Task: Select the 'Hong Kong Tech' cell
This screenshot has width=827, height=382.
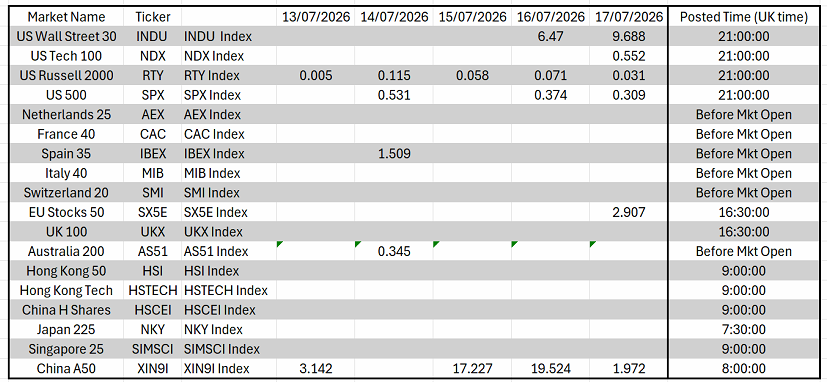Action: 66,290
